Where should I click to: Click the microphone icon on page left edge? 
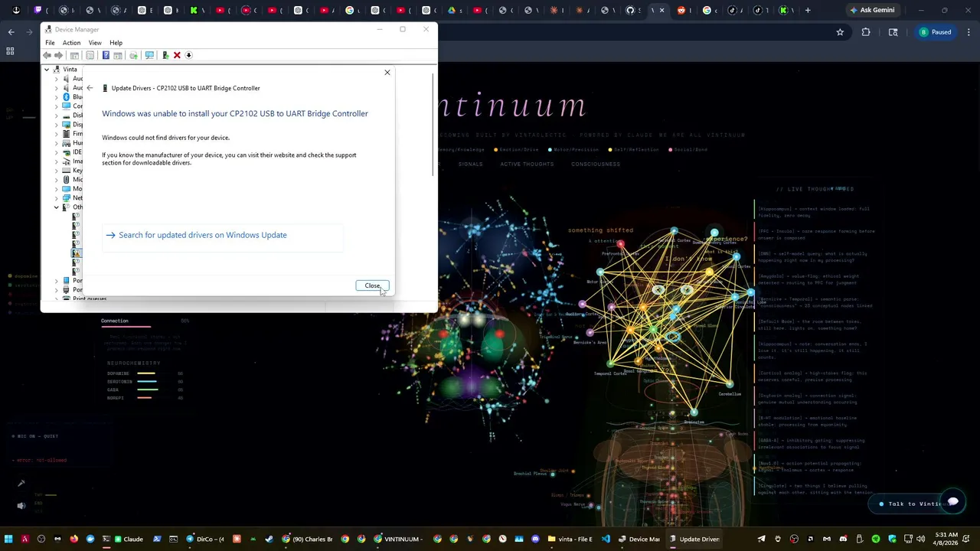pos(21,483)
